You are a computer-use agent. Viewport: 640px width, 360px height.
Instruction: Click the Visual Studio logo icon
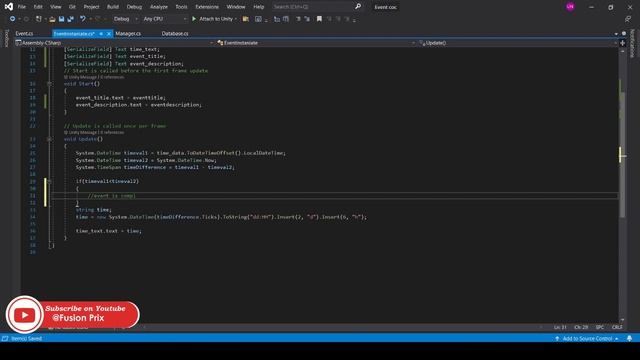point(9,7)
